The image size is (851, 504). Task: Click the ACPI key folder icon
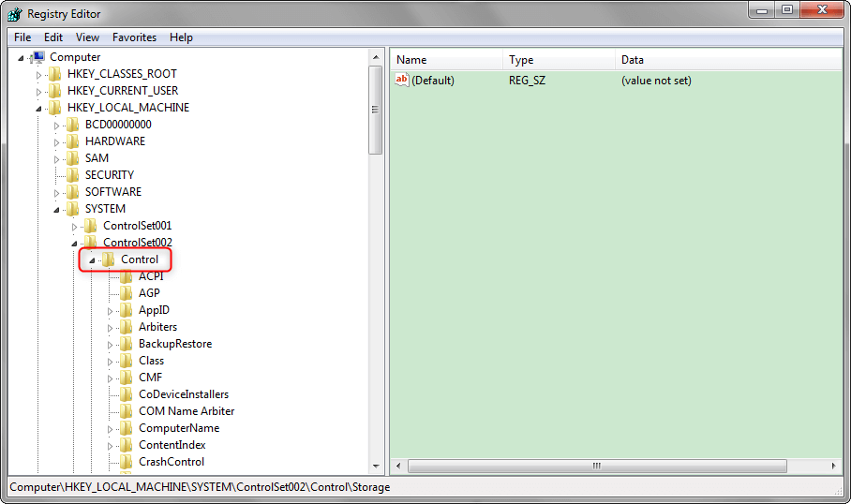127,276
